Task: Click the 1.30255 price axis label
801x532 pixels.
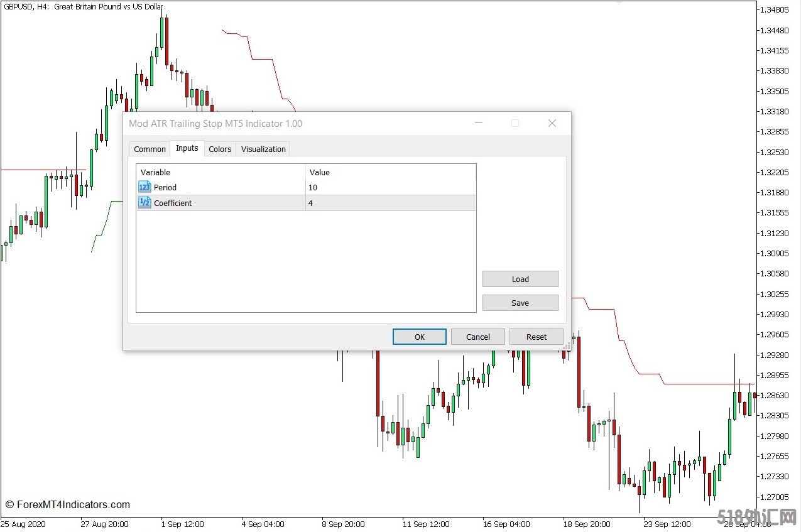Action: pos(774,294)
